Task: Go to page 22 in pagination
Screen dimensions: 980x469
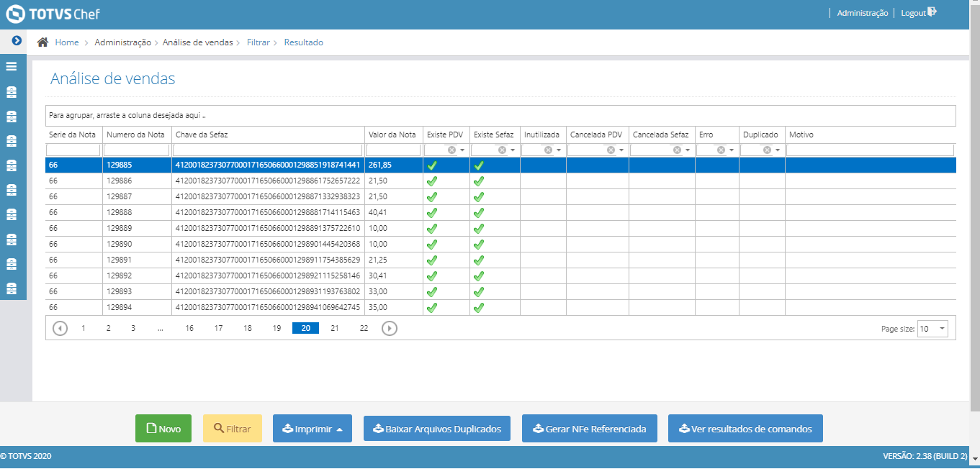Action: pos(364,327)
